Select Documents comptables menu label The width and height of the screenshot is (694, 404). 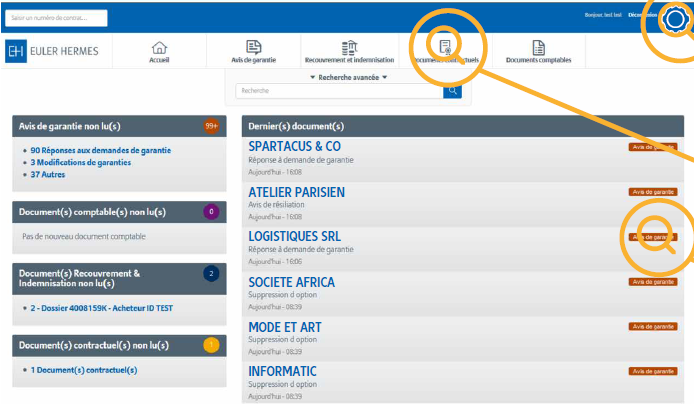pyautogui.click(x=539, y=60)
